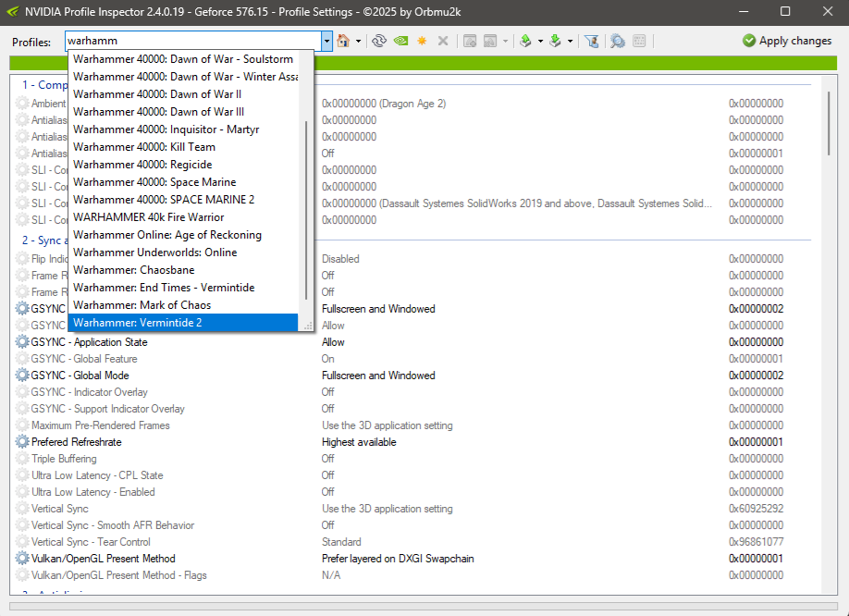Click gear icon beside GSYNC - Global Mode
The height and width of the screenshot is (616, 849).
22,376
